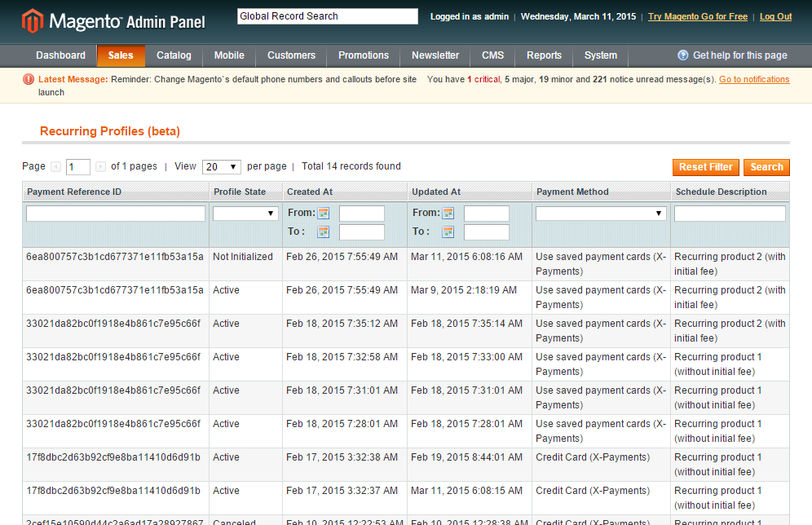Open profile created Feb 18, 2015 7:31:01 AM
Viewport: 812px width, 525px height.
click(406, 398)
